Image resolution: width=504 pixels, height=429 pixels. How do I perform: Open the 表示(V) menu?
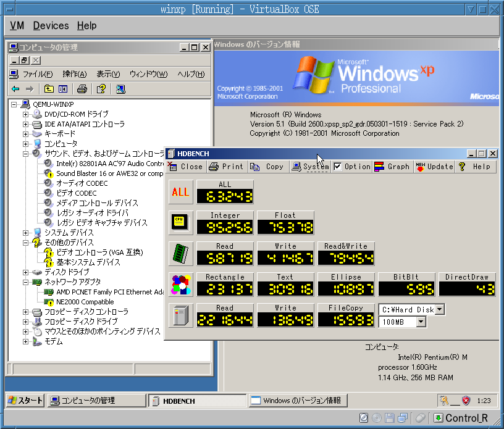pos(108,74)
